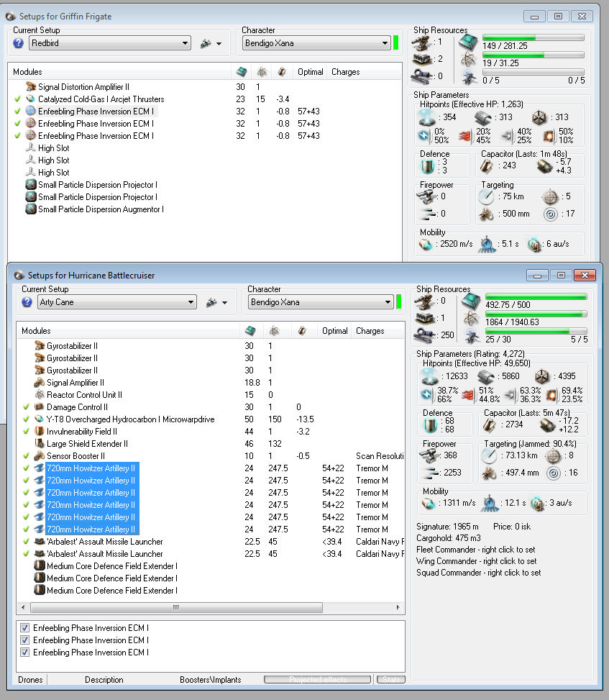
Task: Click Fleet Commander right click to set text
Action: (475, 550)
